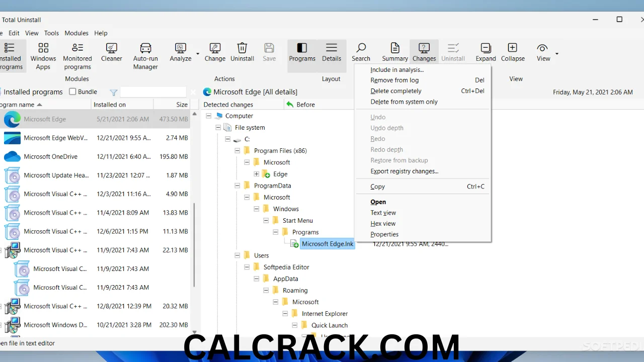Launch the Cleaner tool

112,52
